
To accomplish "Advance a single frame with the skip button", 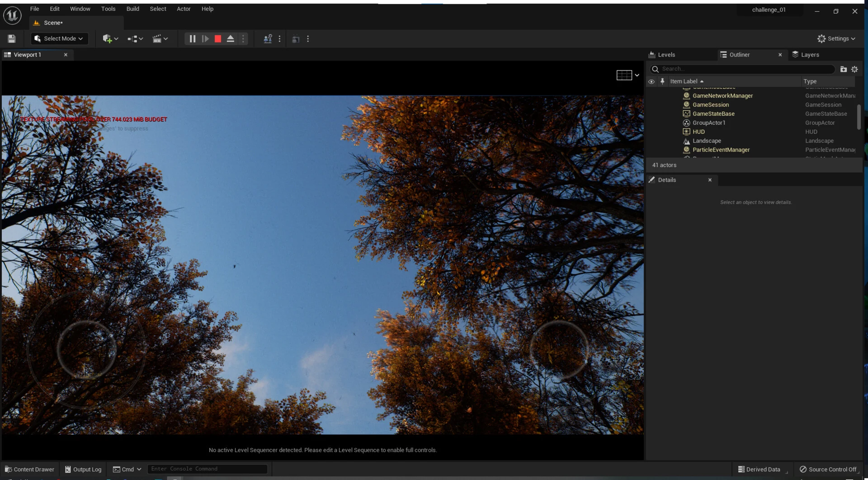I will (x=205, y=39).
